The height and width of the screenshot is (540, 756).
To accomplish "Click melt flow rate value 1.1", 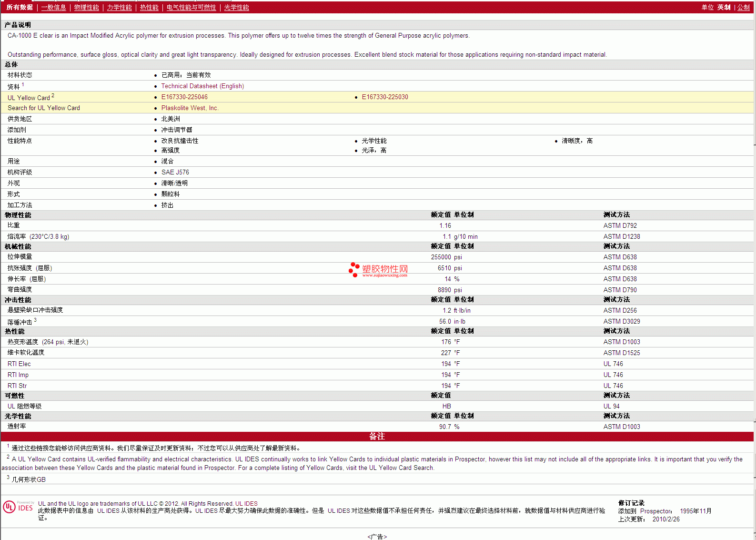I will 447,236.
